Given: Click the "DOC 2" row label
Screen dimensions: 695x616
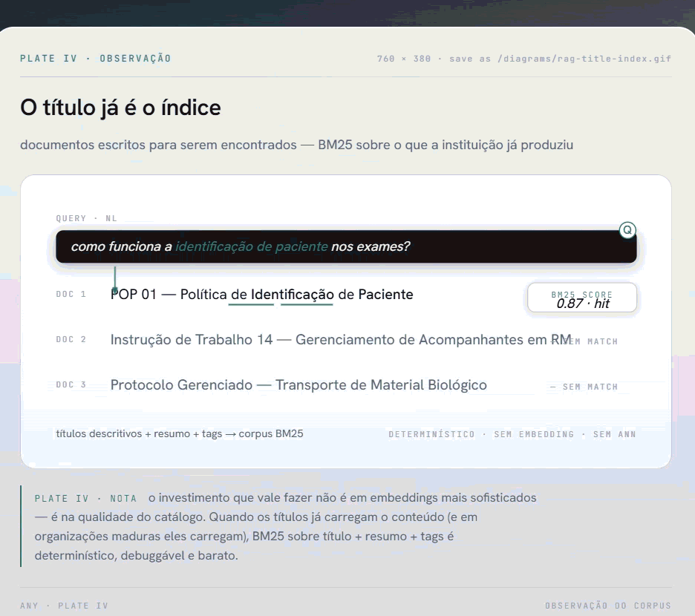Looking at the screenshot, I should click(x=71, y=339).
